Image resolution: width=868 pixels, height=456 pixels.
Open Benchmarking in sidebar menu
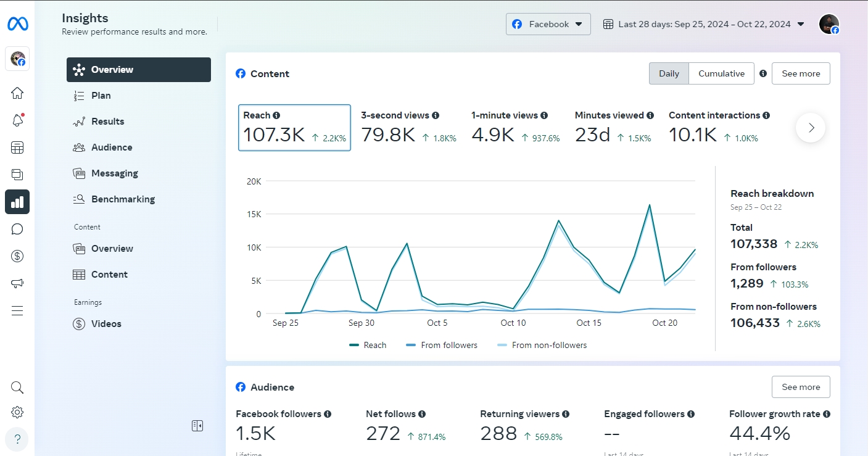pyautogui.click(x=139, y=199)
